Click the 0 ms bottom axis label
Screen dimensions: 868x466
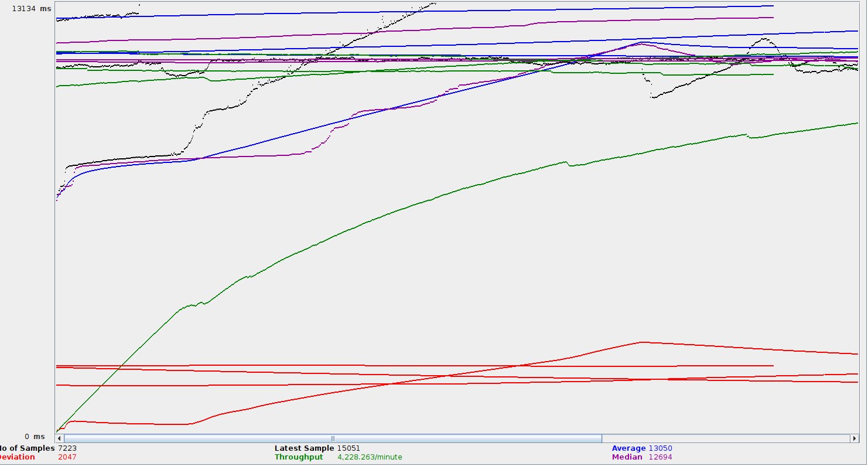tap(35, 437)
